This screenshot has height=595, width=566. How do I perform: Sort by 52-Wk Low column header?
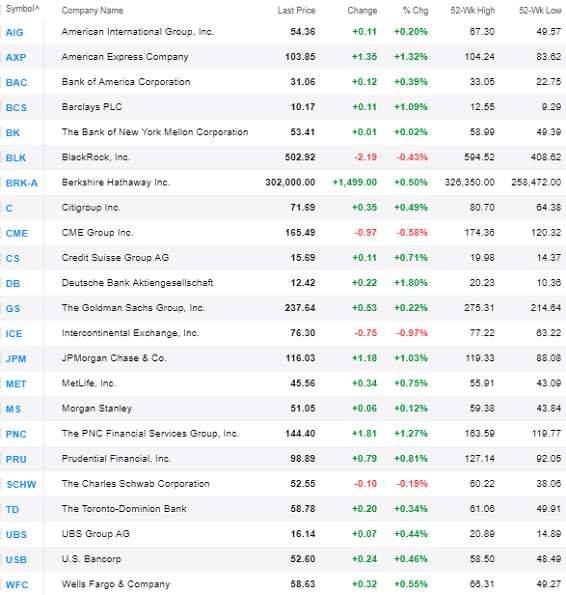pos(540,10)
